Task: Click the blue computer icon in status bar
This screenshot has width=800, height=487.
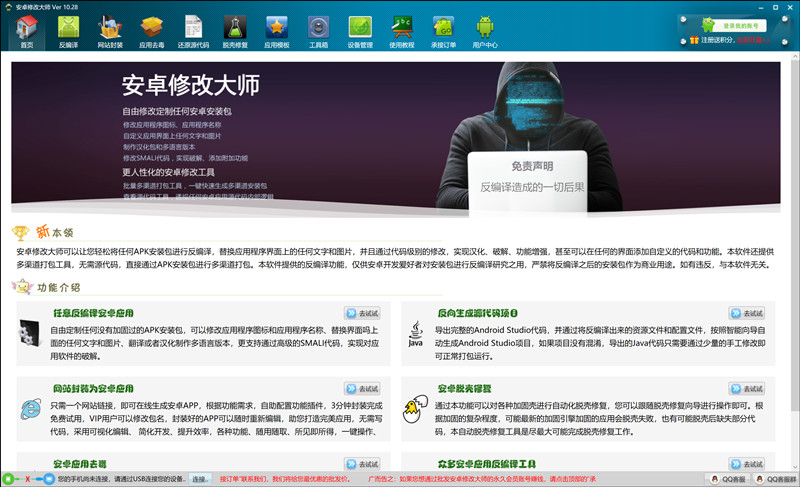Action: (x=48, y=479)
